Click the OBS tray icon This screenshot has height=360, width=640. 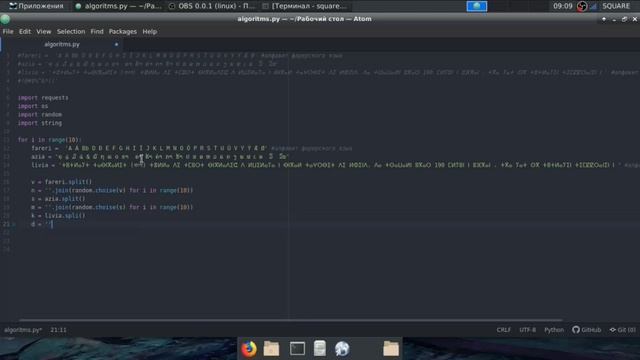(x=582, y=6)
